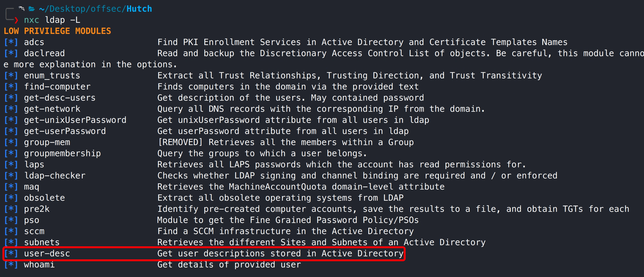Click the red prompt arrow symbol

[16, 20]
